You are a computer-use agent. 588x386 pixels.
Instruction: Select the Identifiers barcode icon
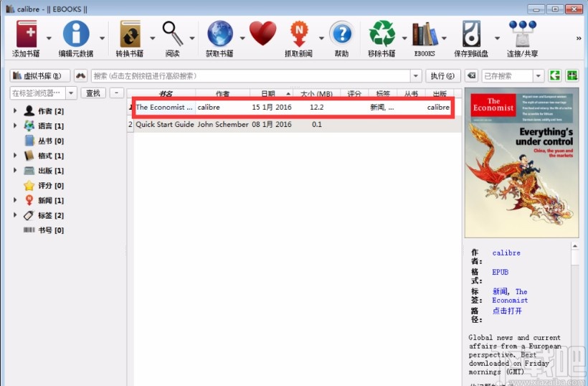pos(29,230)
